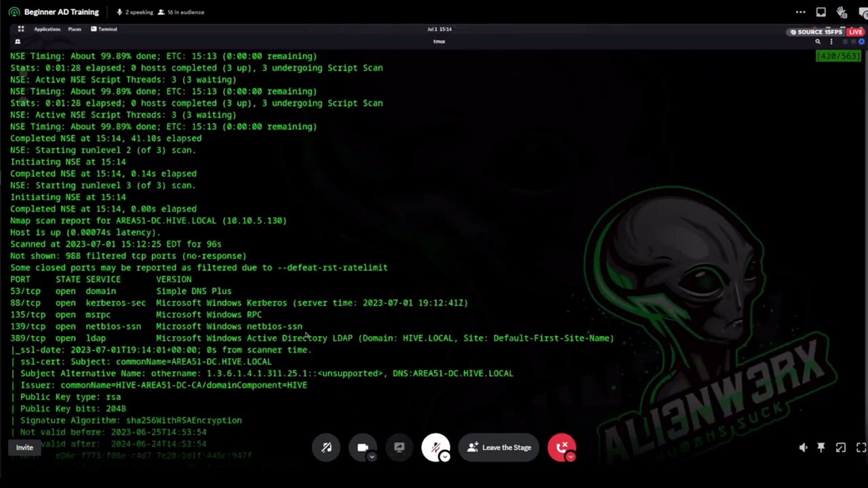Click the share screen button
868x488 pixels.
pos(399,447)
